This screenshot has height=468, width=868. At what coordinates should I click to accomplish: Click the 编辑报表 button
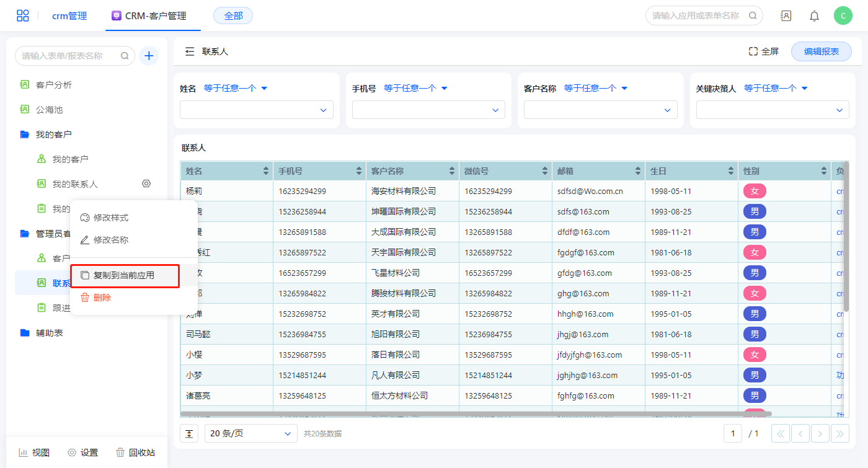pyautogui.click(x=821, y=51)
